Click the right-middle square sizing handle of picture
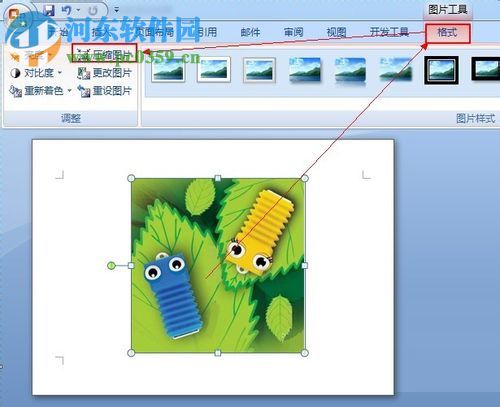Screen dimensions: 500x407 tap(305, 266)
